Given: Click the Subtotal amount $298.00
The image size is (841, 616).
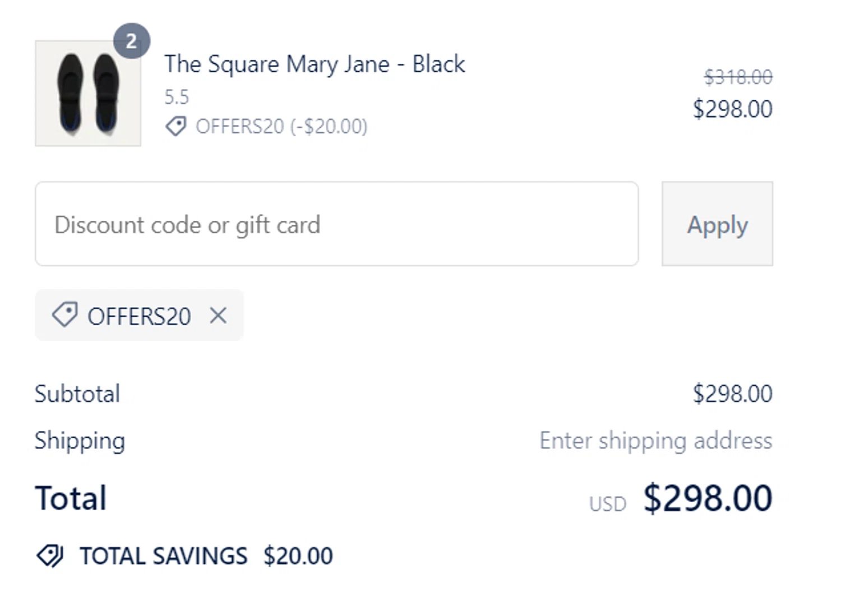Looking at the screenshot, I should (x=733, y=393).
